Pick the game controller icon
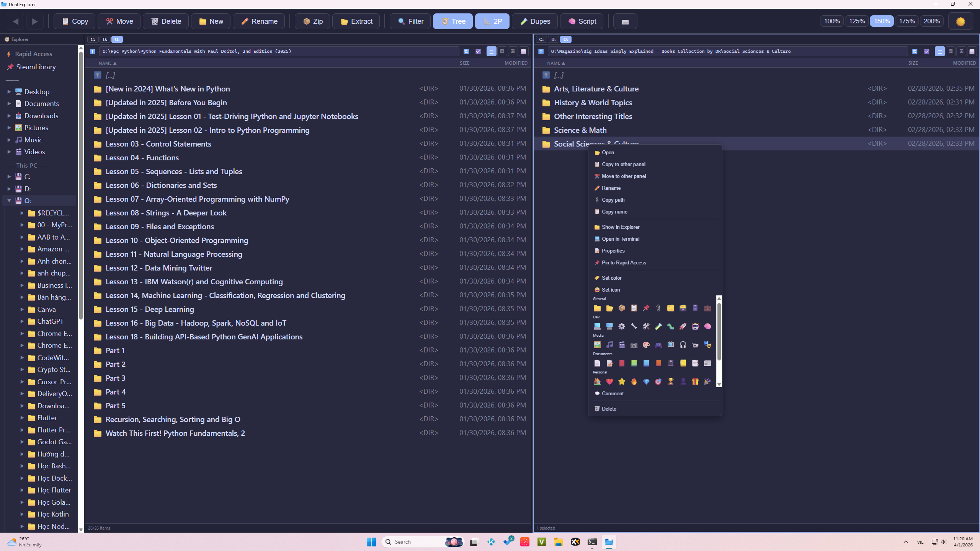The height and width of the screenshot is (551, 980). (658, 345)
